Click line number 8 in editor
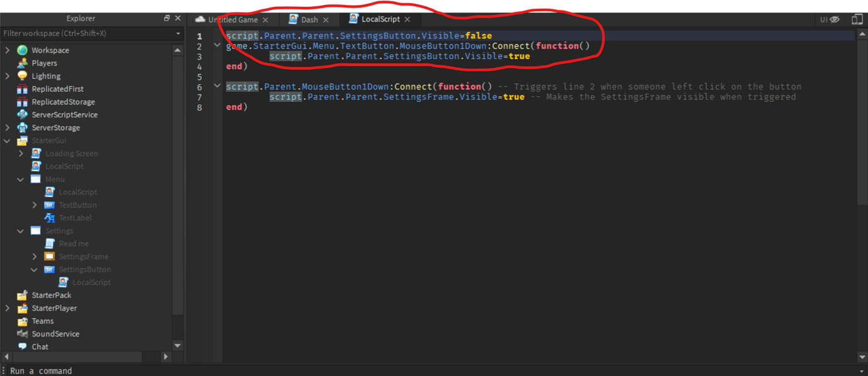 click(x=199, y=107)
